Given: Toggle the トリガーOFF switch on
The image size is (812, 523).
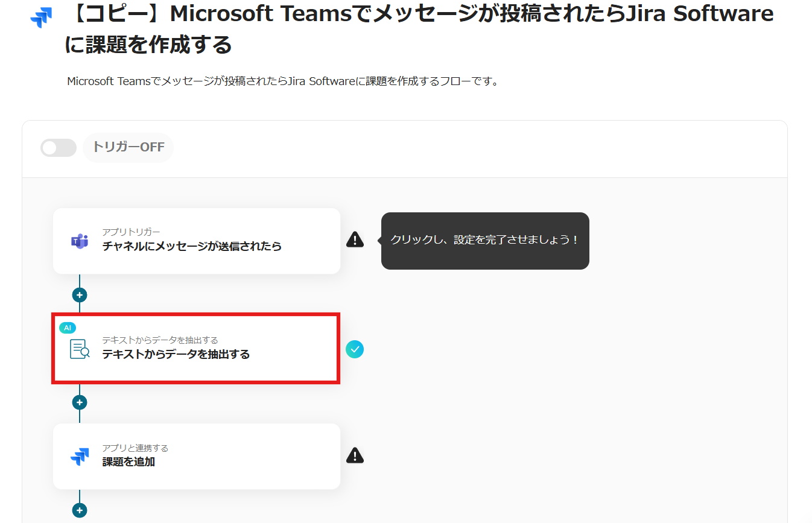Looking at the screenshot, I should tap(59, 148).
